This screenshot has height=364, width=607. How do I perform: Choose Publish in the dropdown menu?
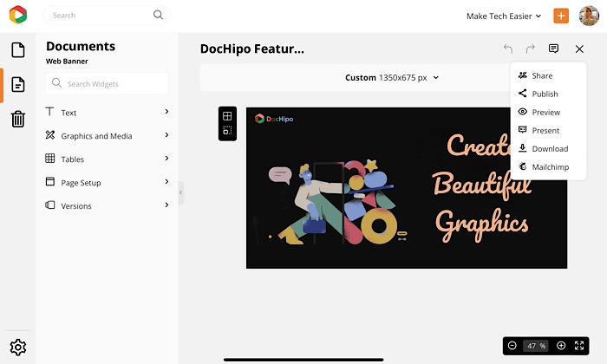tap(545, 94)
